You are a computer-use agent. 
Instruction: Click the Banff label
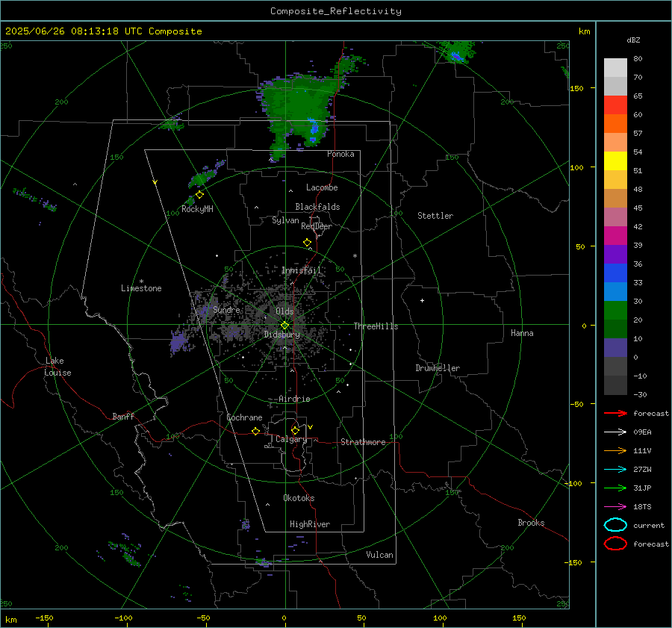pos(123,416)
